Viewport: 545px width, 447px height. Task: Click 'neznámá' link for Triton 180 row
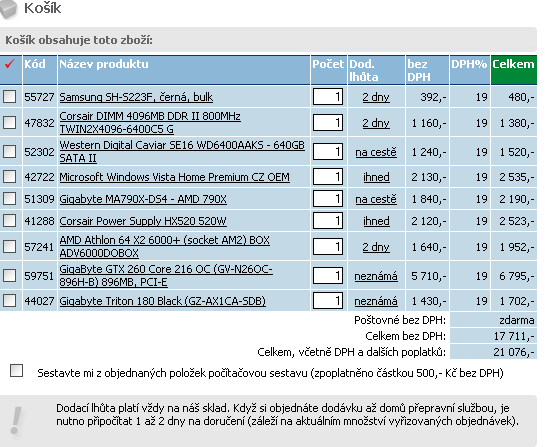click(376, 301)
